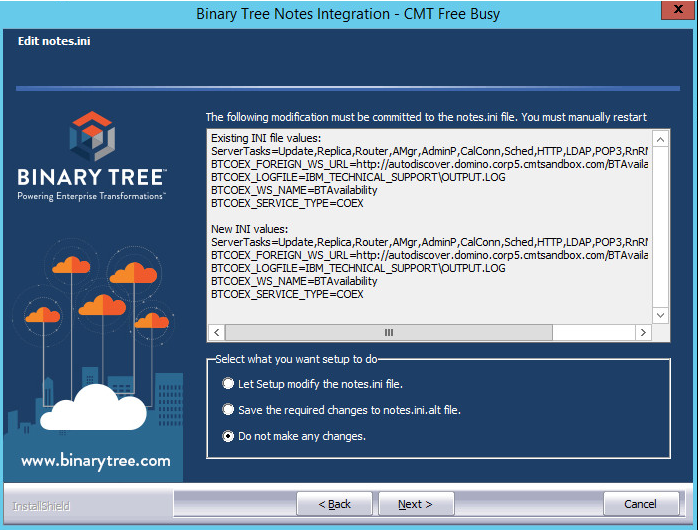
Task: Click the Back button
Action: tap(334, 504)
